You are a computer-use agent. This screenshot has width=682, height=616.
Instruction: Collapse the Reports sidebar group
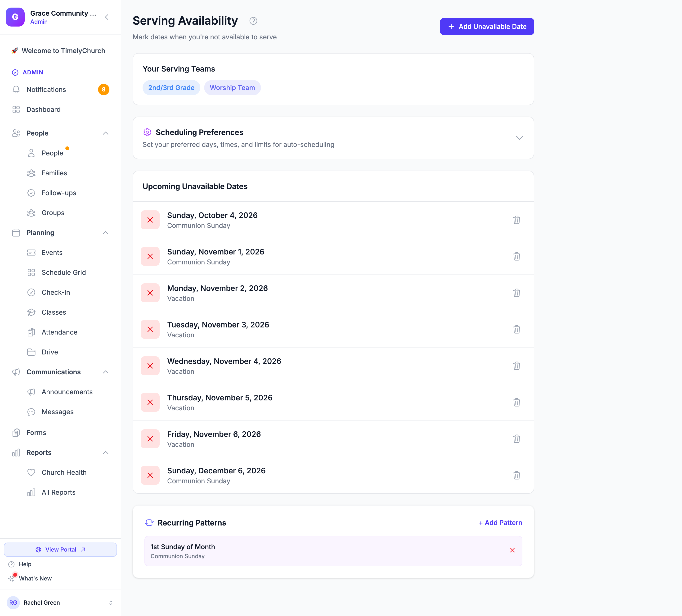click(x=106, y=453)
